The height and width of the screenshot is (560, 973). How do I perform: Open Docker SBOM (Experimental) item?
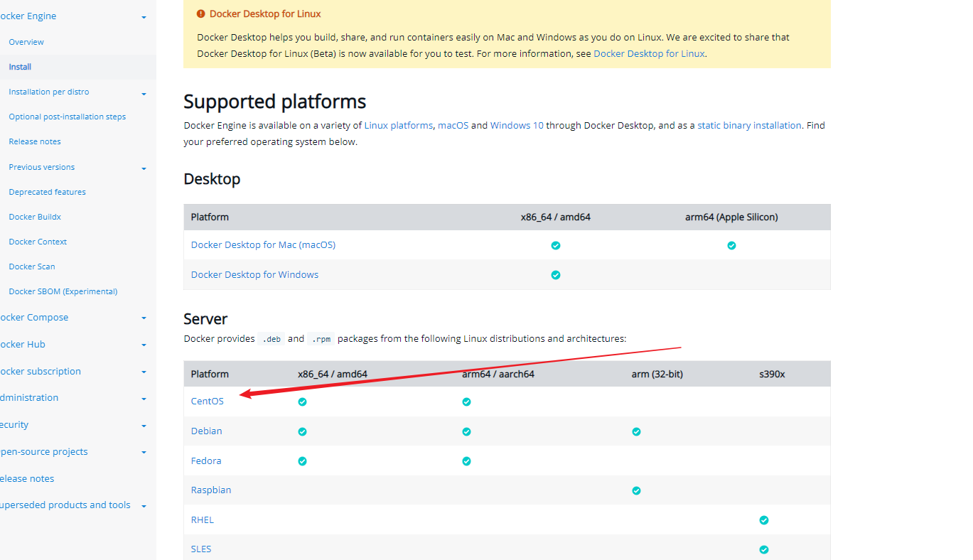tap(63, 291)
